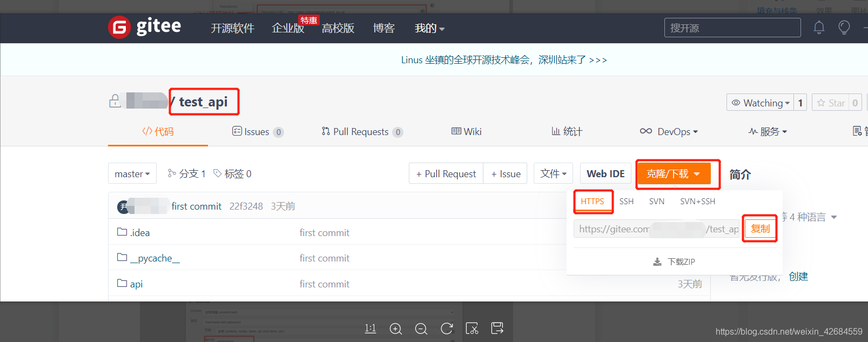Click the watchers count 1
This screenshot has width=868, height=342.
800,103
